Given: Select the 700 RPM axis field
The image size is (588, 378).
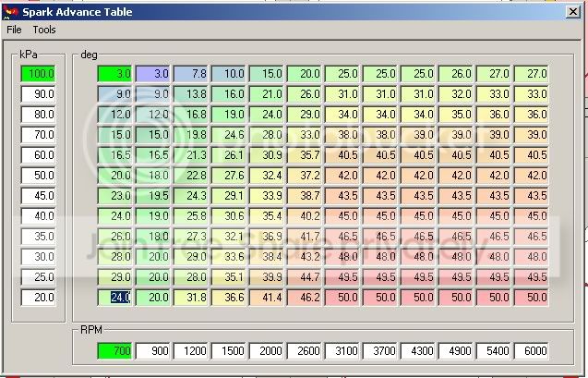Looking at the screenshot, I should tap(114, 351).
